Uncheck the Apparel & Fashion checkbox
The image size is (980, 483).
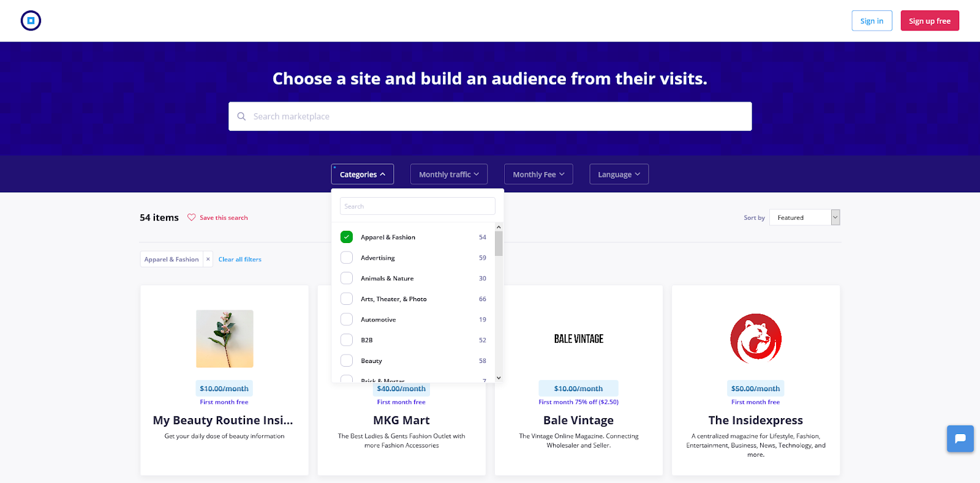347,237
